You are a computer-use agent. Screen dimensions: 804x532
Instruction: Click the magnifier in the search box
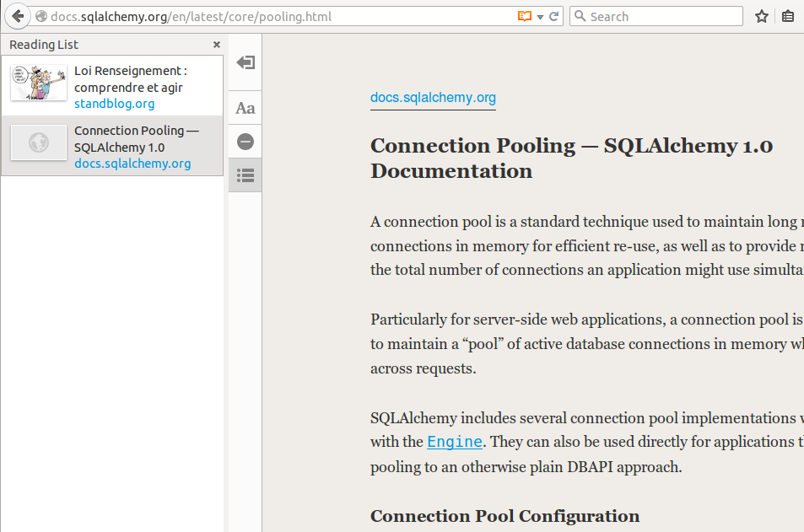tap(580, 16)
